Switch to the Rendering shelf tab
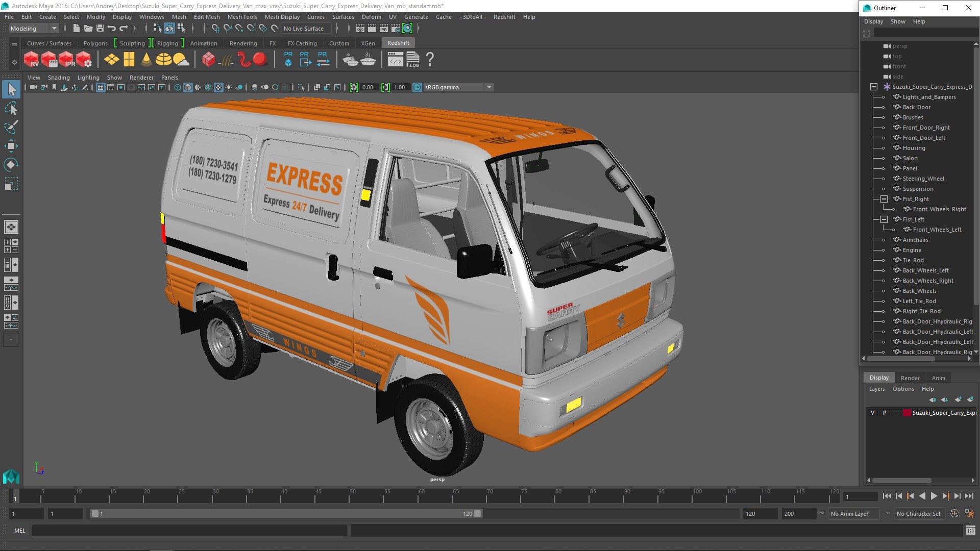This screenshot has width=980, height=551. pos(243,43)
